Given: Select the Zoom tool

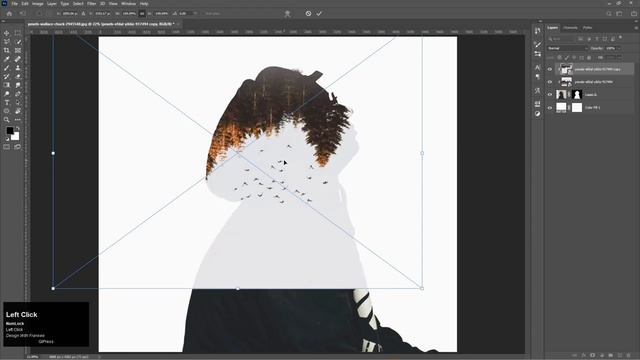Looking at the screenshot, I should (7, 120).
